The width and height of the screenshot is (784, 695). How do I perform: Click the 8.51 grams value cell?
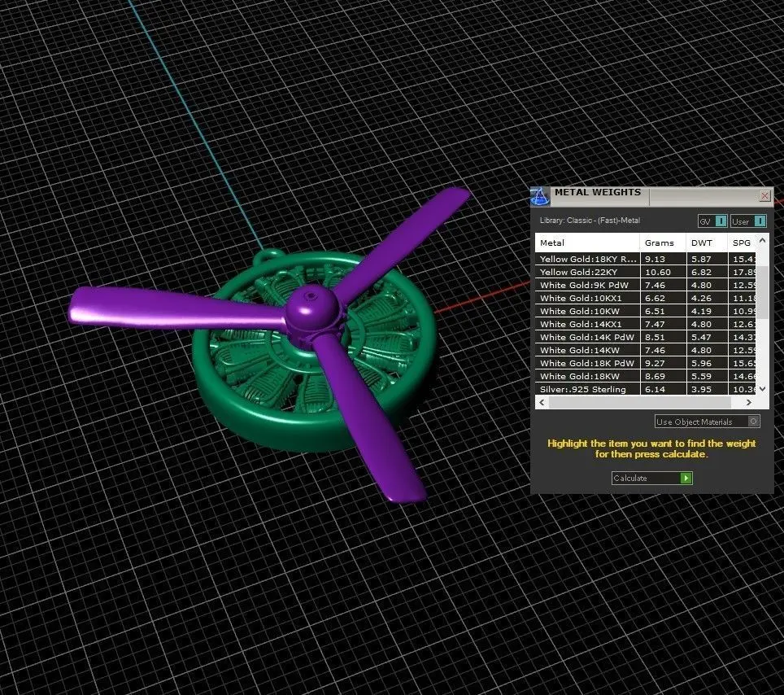(x=663, y=337)
